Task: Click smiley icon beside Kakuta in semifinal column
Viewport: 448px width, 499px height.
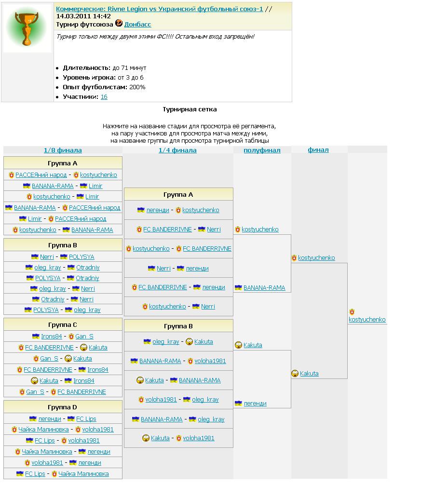Action: coord(238,345)
